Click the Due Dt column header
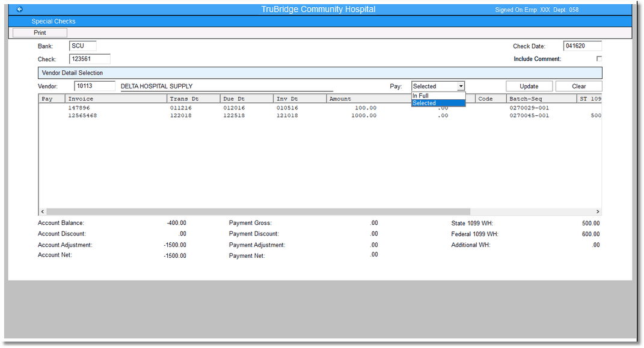This screenshot has width=644, height=348. 247,99
